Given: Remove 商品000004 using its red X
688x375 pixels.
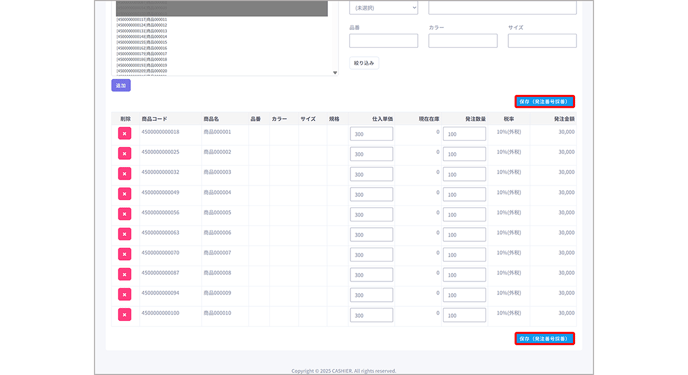Looking at the screenshot, I should point(125,194).
